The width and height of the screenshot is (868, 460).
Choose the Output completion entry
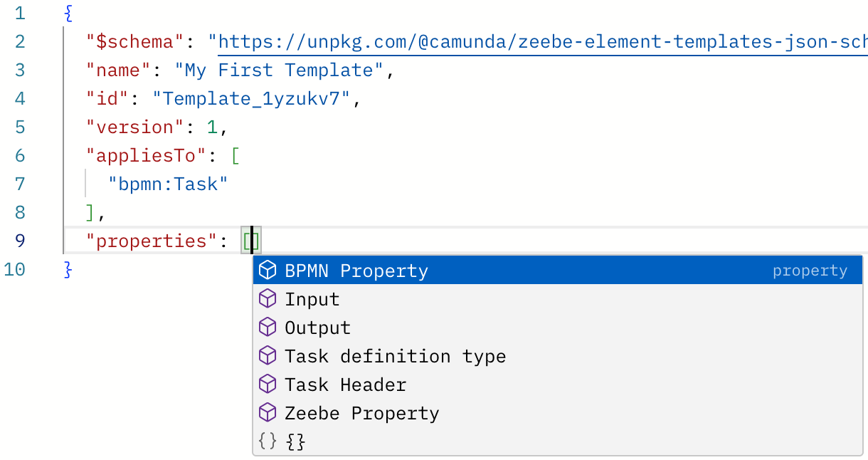(317, 327)
